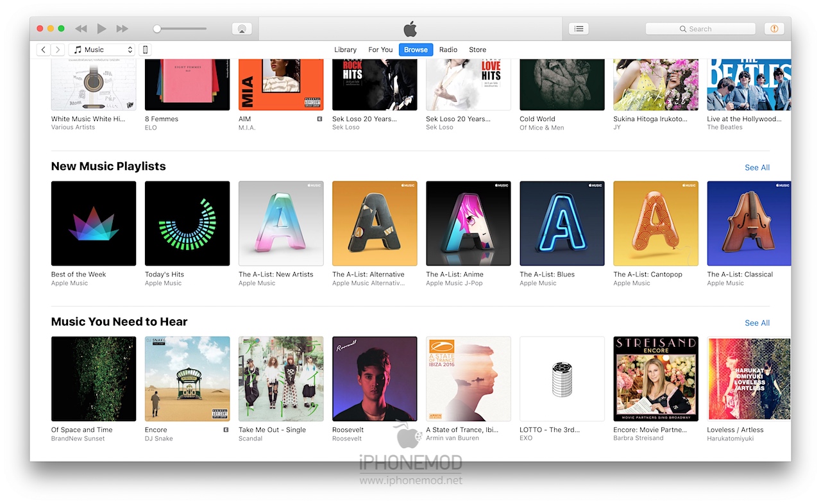This screenshot has width=821, height=504.
Task: Open LOTTO by EXO album art
Action: pyautogui.click(x=562, y=379)
